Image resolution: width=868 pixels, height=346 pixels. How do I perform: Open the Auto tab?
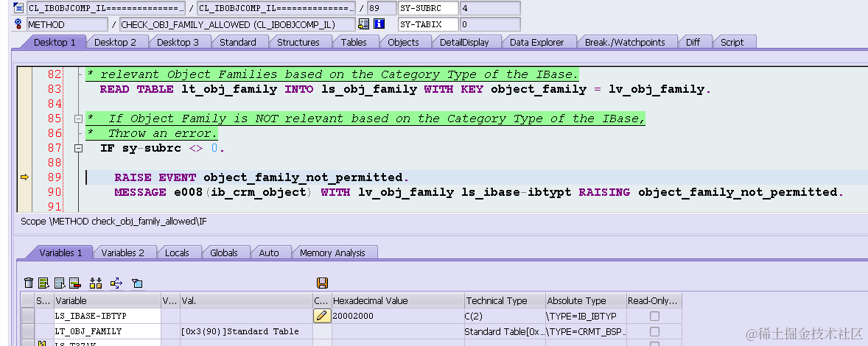click(x=269, y=253)
